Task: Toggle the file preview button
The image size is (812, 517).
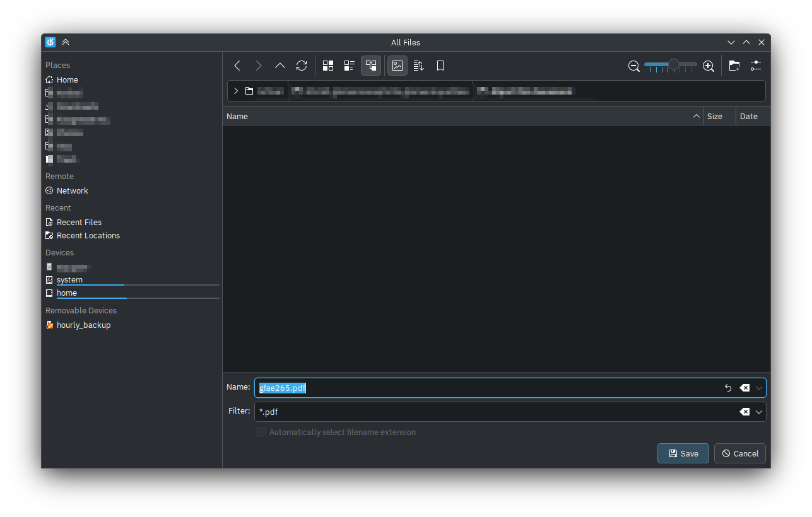Action: click(397, 66)
